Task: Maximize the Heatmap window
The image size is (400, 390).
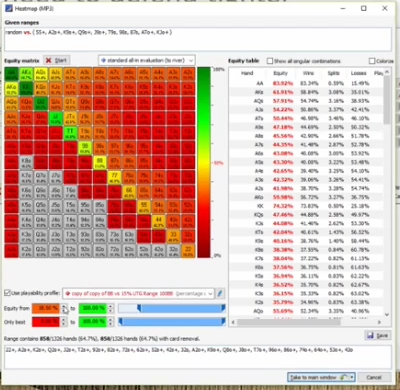Action: click(x=364, y=8)
